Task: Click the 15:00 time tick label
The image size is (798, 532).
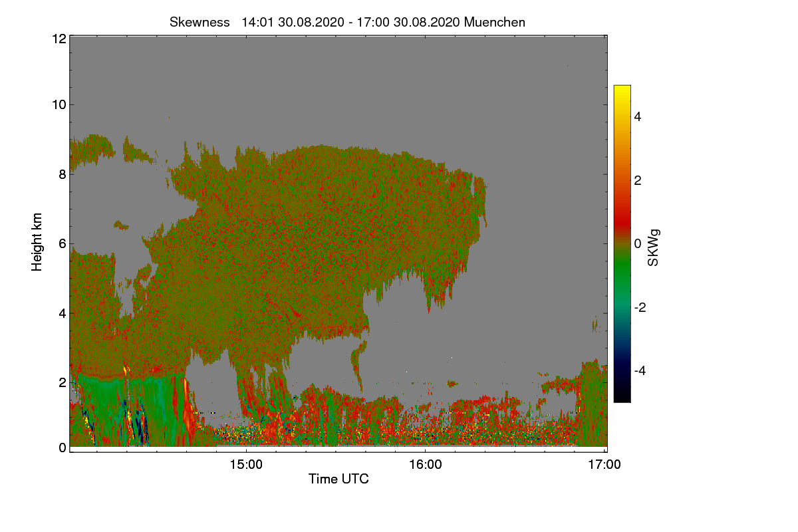Action: (x=246, y=465)
